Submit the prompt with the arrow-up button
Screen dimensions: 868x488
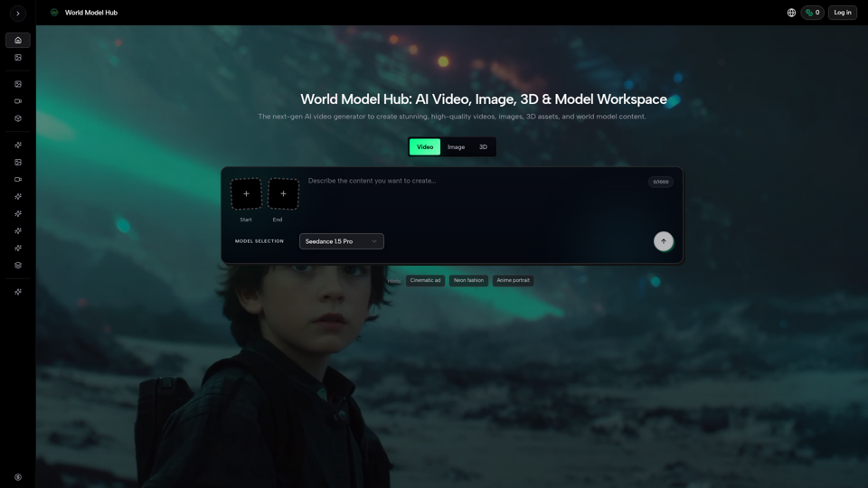663,241
